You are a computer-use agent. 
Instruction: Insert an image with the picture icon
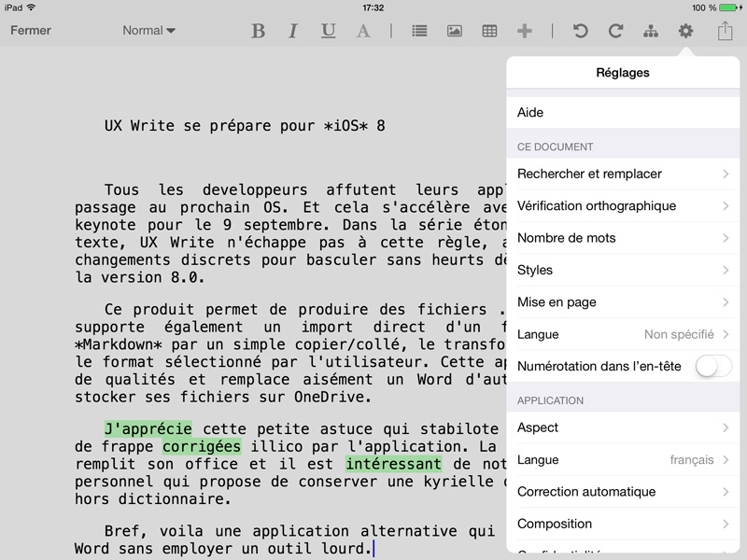pyautogui.click(x=455, y=31)
